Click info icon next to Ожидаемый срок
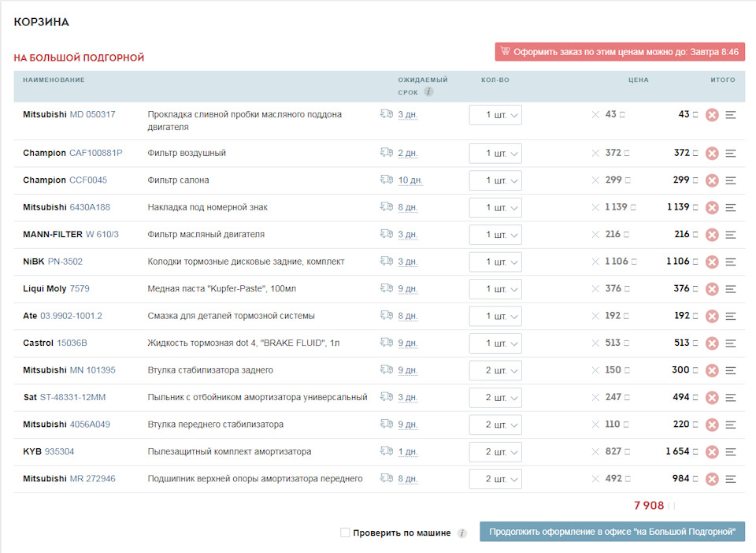Viewport: 756px width, 553px height. [428, 91]
